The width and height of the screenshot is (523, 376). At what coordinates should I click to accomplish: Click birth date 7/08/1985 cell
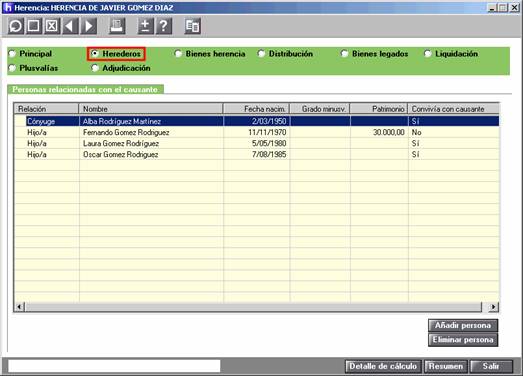pos(256,154)
